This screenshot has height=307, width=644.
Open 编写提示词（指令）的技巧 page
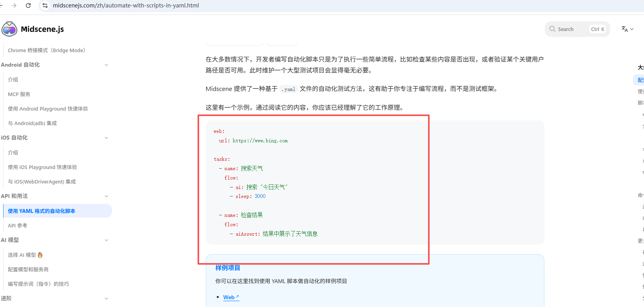[38, 284]
